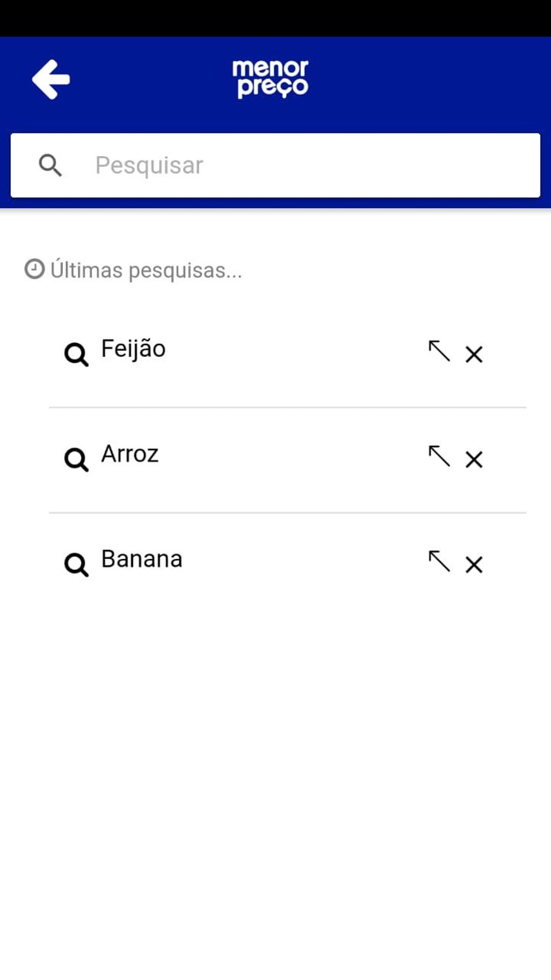Select the Arroz recent search
The height and width of the screenshot is (980, 551).
click(x=130, y=454)
